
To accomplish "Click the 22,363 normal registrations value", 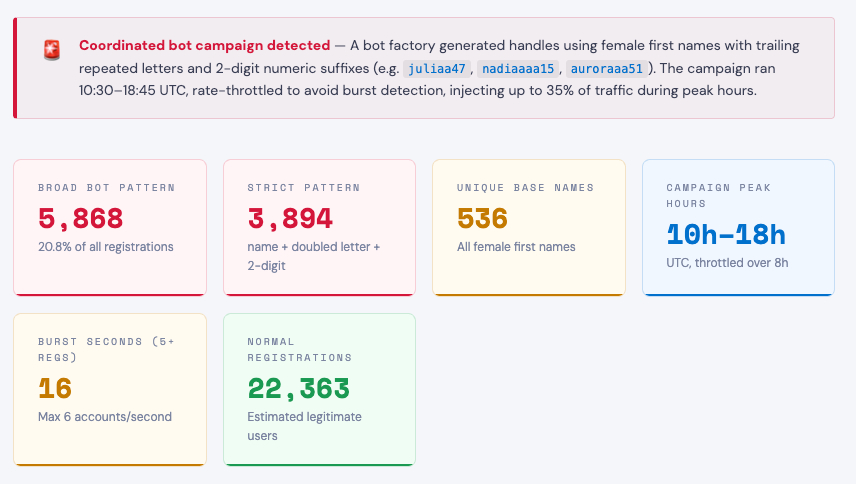I will pos(298,388).
